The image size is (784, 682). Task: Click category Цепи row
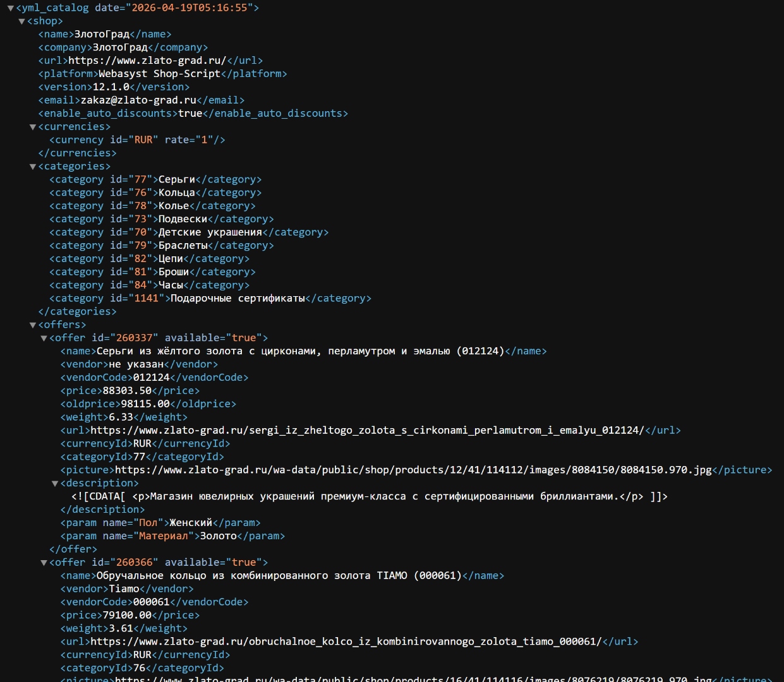click(149, 260)
